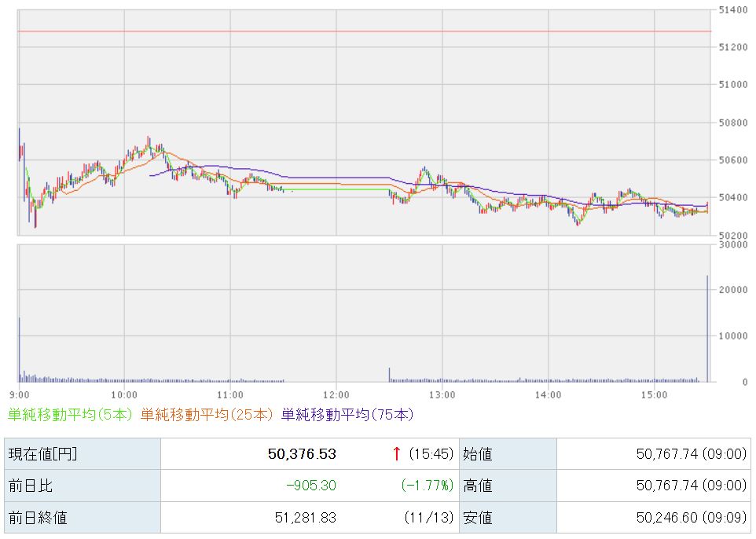This screenshot has width=756, height=539.
Task: Select the green 単純移動平均(5本) legend label
Action: point(70,413)
